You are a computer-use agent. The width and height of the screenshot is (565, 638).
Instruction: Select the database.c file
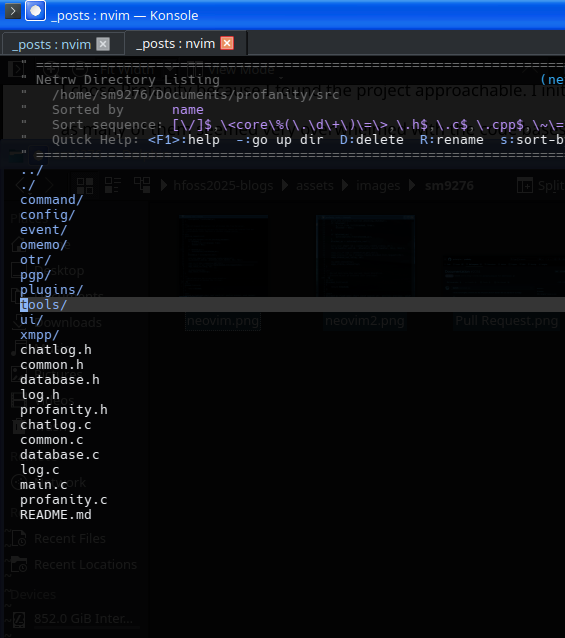(x=60, y=454)
